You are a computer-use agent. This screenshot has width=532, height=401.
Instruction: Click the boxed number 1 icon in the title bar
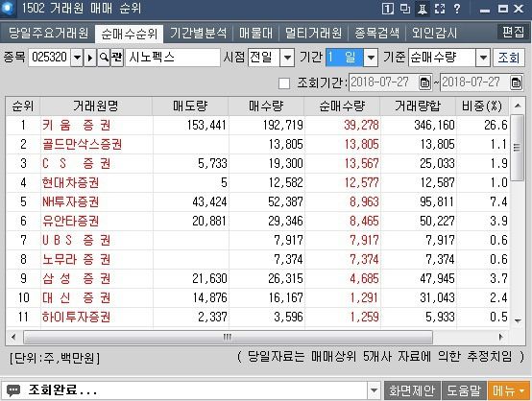[x=388, y=9]
